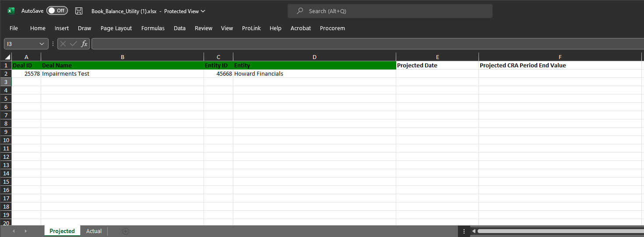The width and height of the screenshot is (644, 237).
Task: Switch to the Actual sheet tab
Action: tap(94, 231)
